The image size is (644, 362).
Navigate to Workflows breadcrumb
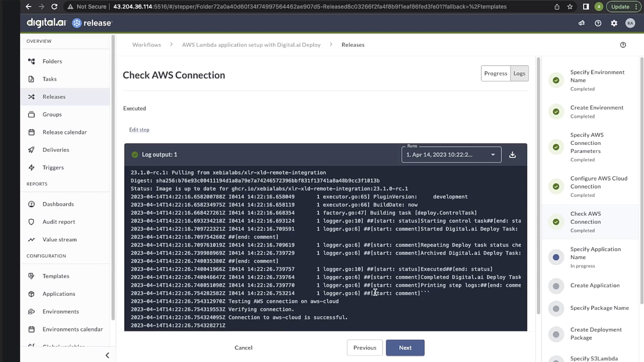tap(147, 45)
